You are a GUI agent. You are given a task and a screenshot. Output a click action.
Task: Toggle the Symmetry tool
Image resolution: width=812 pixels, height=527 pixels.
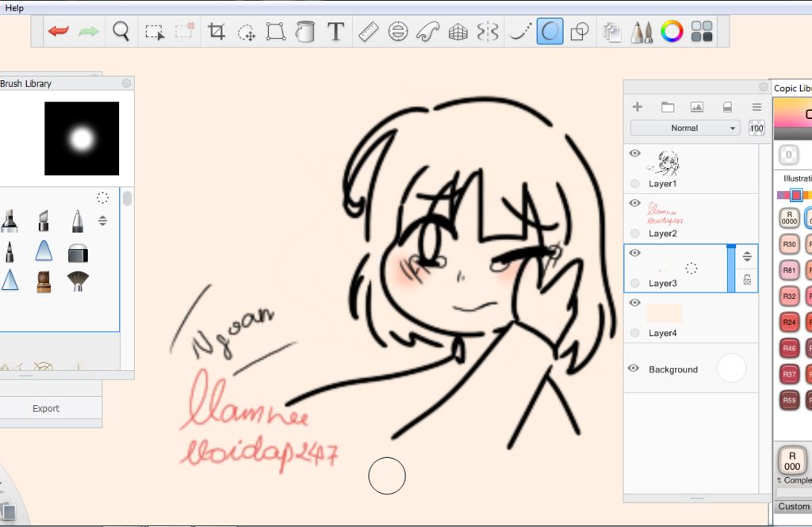488,32
